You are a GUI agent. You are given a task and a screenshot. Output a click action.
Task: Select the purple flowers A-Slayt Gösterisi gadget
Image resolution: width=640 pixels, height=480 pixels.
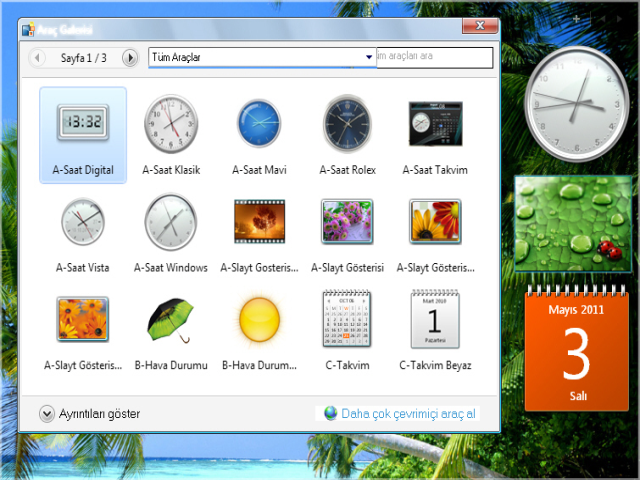[x=347, y=233]
